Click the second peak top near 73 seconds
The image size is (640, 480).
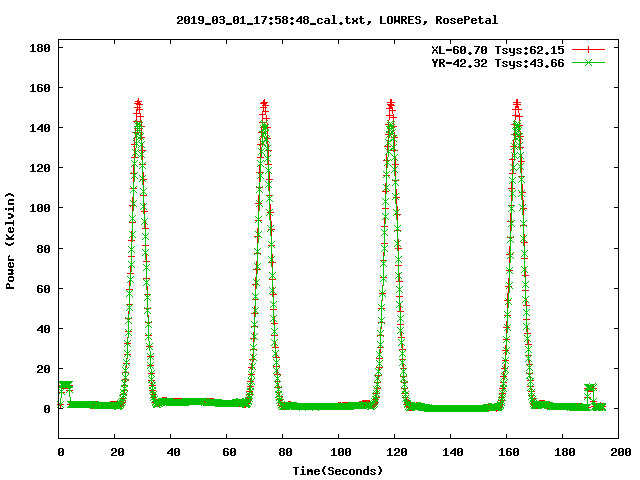click(264, 103)
